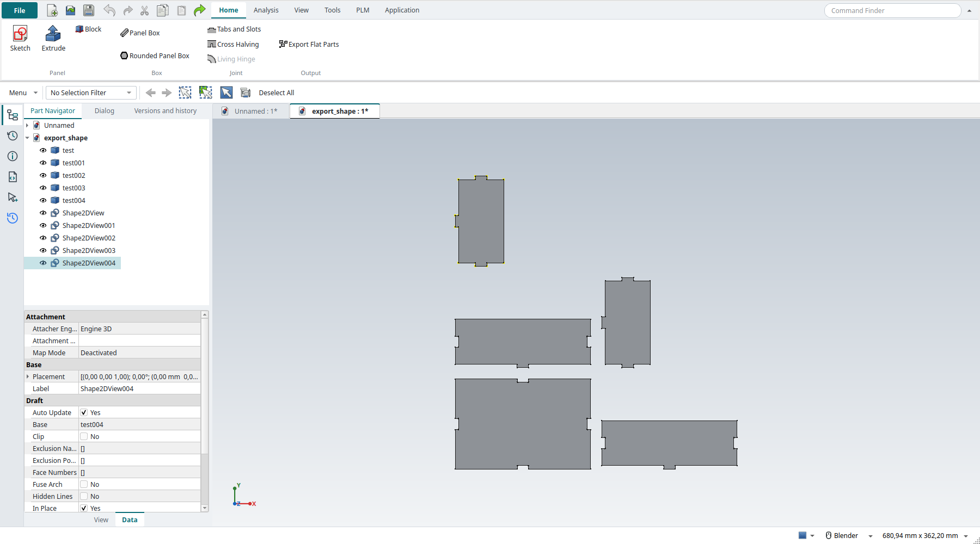Screen dimensions: 980x544
Task: Open the File menu
Action: pos(20,10)
